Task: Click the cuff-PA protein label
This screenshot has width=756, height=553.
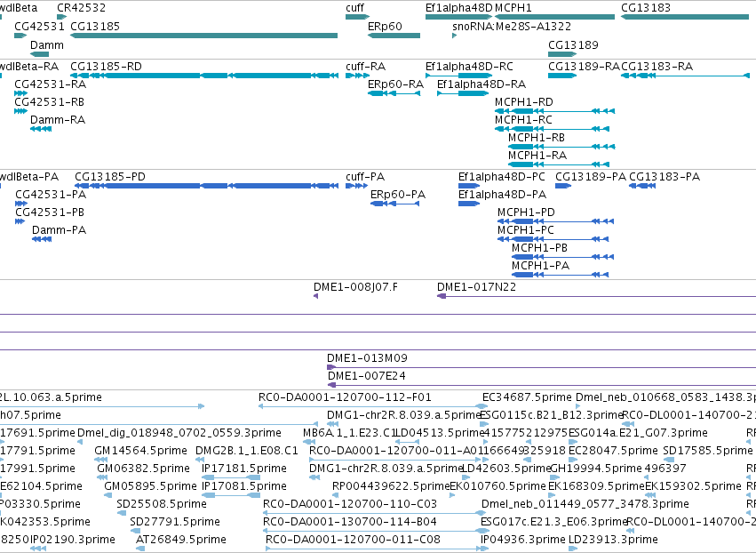Action: click(365, 177)
